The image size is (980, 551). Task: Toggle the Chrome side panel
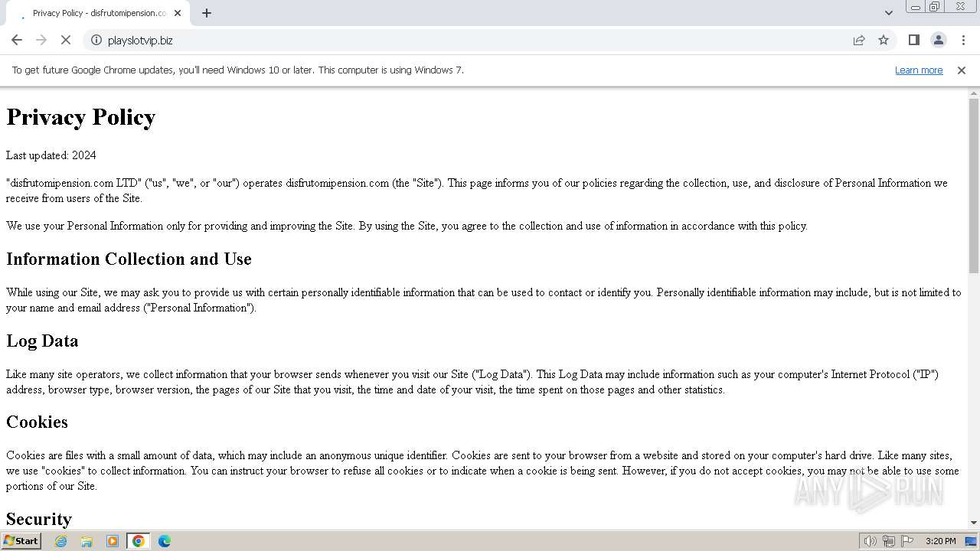(913, 40)
